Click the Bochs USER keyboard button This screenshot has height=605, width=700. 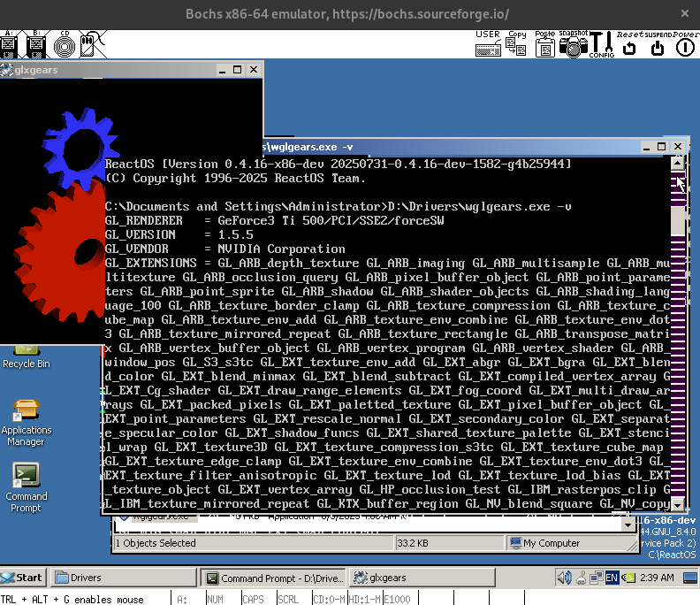(488, 44)
